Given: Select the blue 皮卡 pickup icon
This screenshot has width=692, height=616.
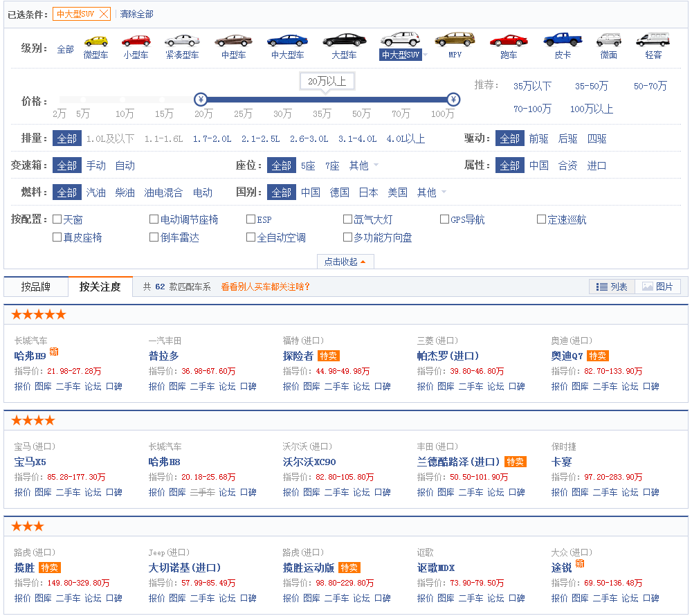Looking at the screenshot, I should (563, 39).
